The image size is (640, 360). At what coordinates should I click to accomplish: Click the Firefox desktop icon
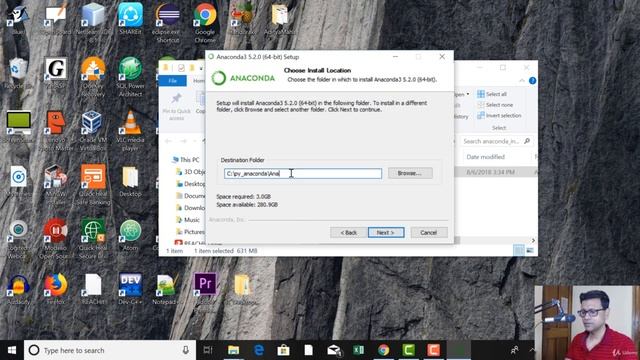tap(56, 289)
